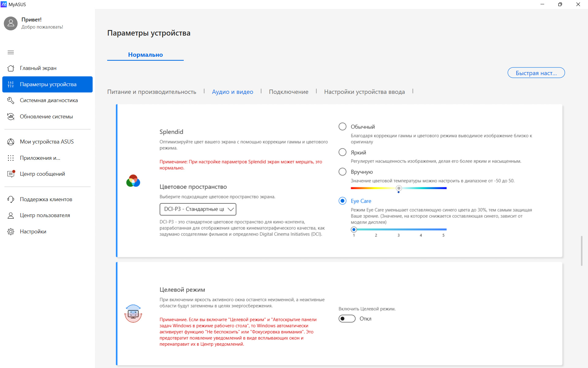Screen dimensions: 588x368
Task: Select the Eye Care radio button
Action: point(342,201)
